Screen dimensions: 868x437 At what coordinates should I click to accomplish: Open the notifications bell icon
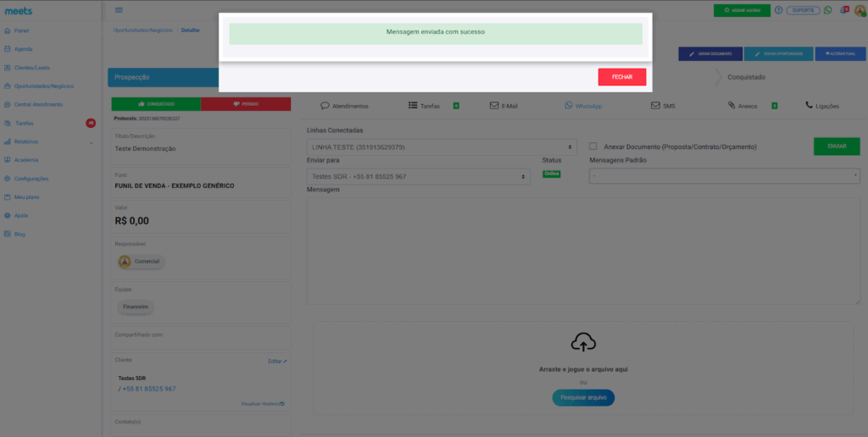842,10
